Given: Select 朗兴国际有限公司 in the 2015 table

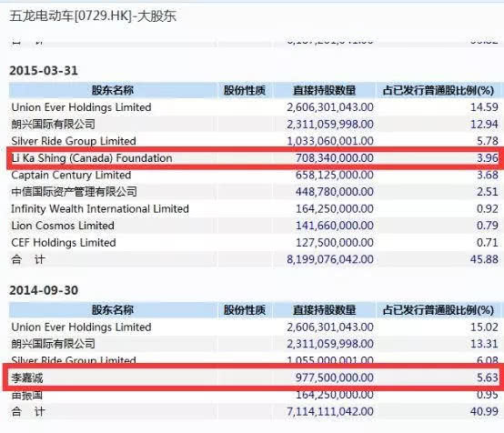Looking at the screenshot, I should pyautogui.click(x=54, y=124).
